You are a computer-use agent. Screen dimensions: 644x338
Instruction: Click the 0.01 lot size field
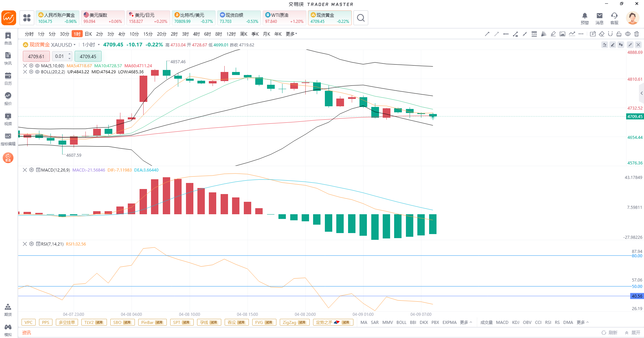click(60, 57)
